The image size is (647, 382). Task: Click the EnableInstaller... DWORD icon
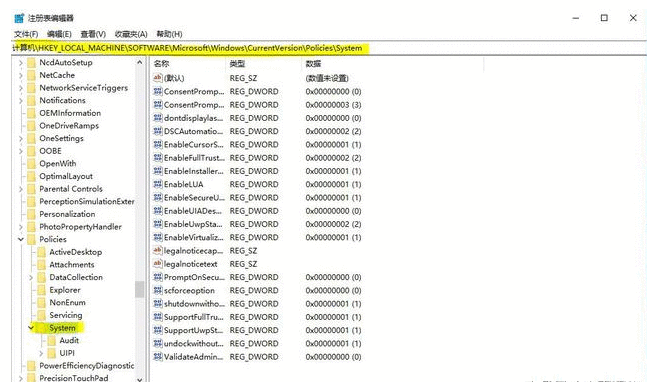tap(157, 170)
